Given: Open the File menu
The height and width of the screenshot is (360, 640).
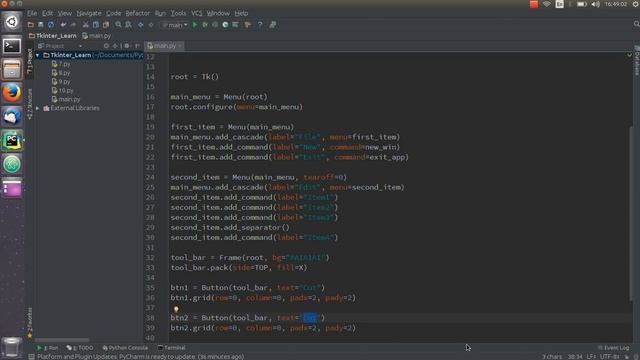Looking at the screenshot, I should (32, 13).
